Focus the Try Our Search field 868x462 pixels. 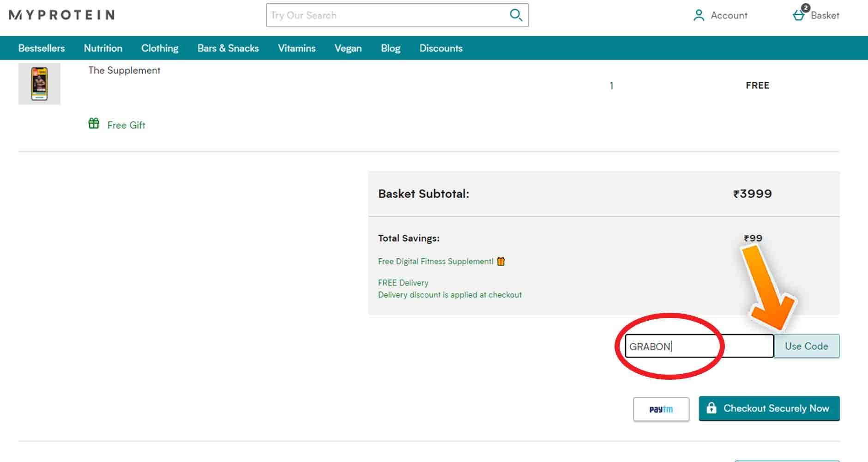coord(397,15)
